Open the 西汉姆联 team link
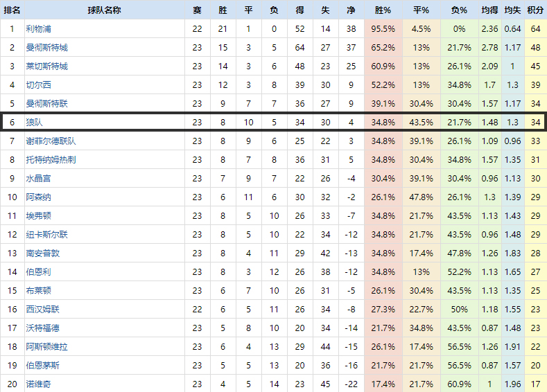Screen dimensions: 547x392 (x=42, y=310)
